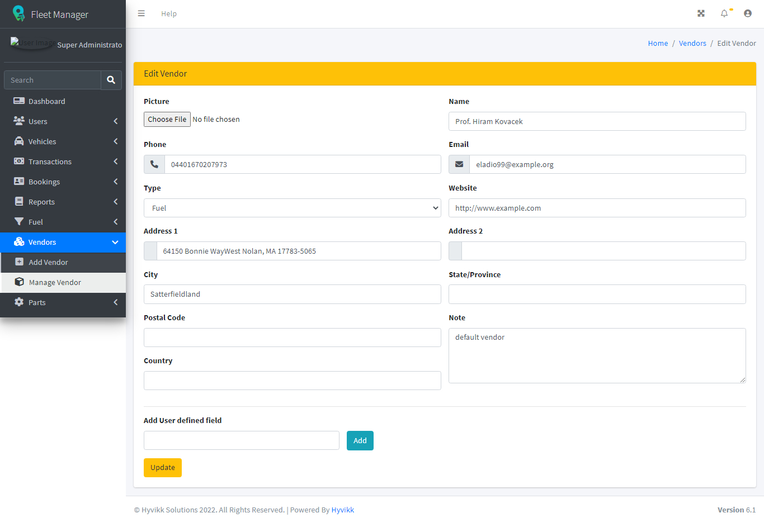Select Manage Vendor submenu item
764x532 pixels.
coord(63,282)
